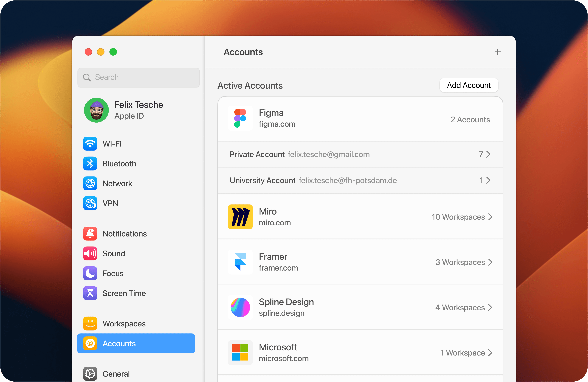588x382 pixels.
Task: Open Notifications using the bell icon
Action: [x=90, y=234]
